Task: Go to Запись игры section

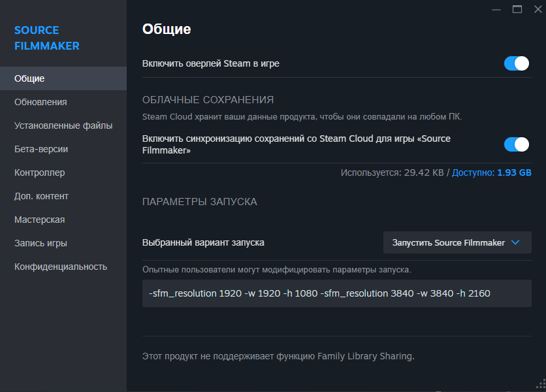Action: tap(63, 243)
